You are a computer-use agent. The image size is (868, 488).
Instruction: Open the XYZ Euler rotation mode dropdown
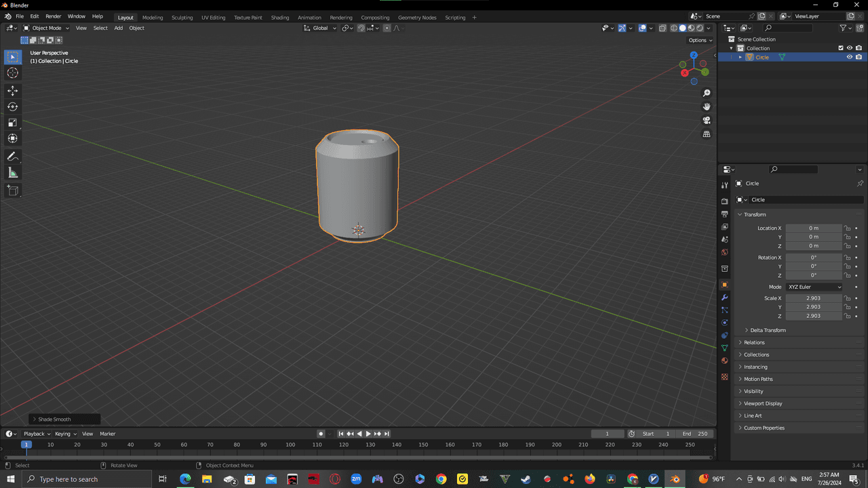pyautogui.click(x=814, y=287)
